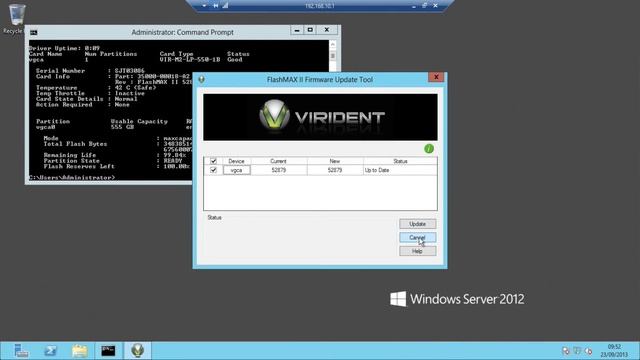This screenshot has width=640, height=360.
Task: Click the Temperature line in Command Prompt
Action: pos(96,88)
